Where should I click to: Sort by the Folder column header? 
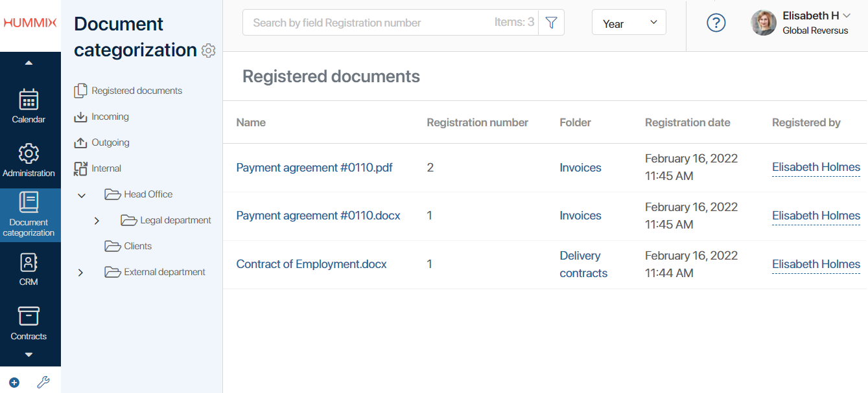(576, 122)
